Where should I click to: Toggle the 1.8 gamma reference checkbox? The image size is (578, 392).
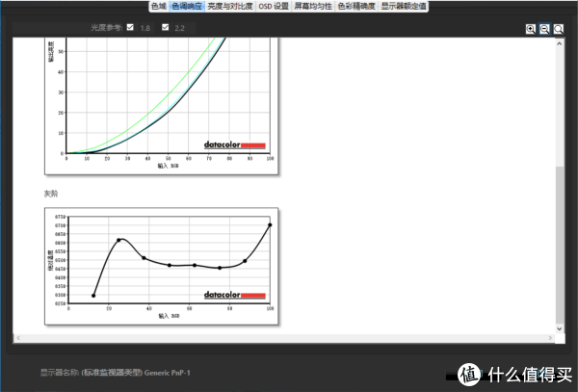tap(130, 27)
